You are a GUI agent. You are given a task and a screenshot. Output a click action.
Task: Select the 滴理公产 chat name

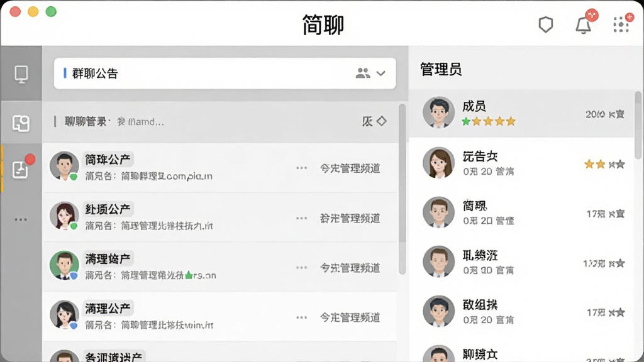[108, 308]
